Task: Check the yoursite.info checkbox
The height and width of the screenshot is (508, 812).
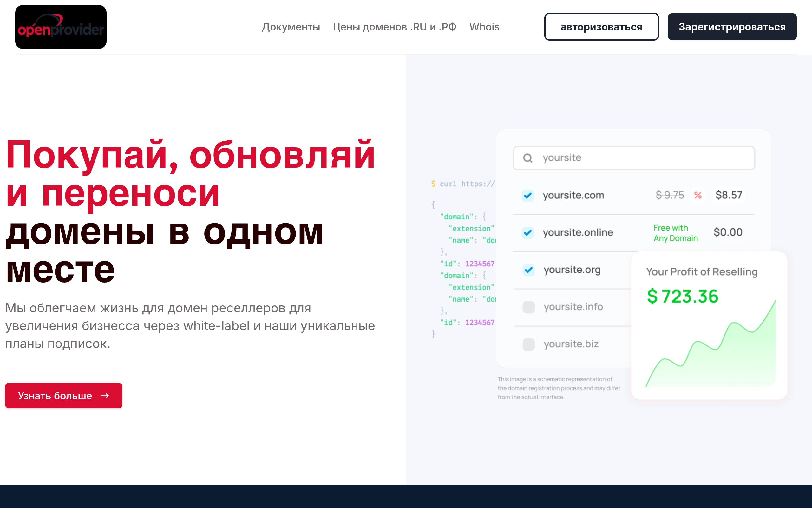Action: click(528, 307)
